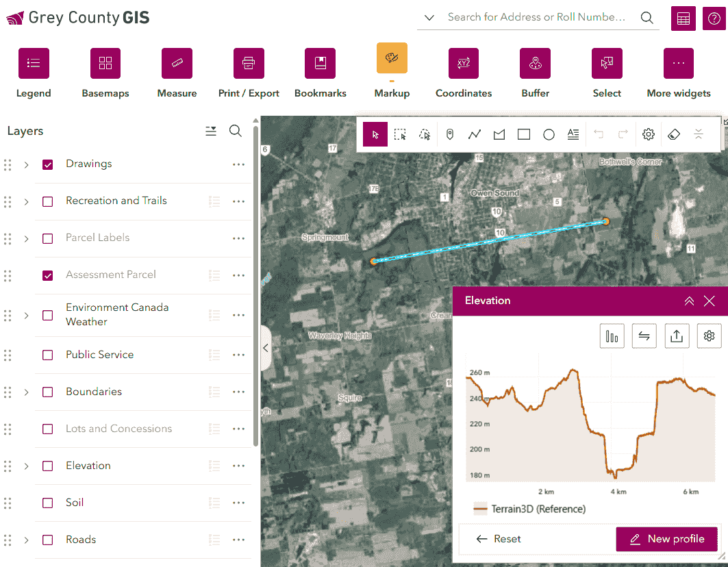728x567 pixels.
Task: Flip the elevation profile direction
Action: (x=644, y=336)
